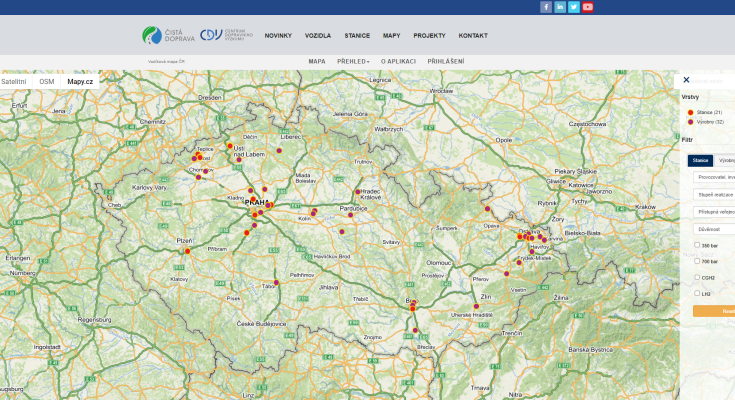735x400 pixels.
Task: Enable the 700 bar checkbox
Action: coord(697,261)
